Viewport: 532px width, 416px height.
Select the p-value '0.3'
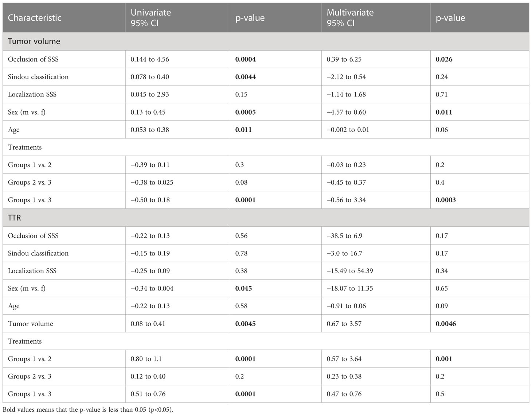[x=239, y=165]
